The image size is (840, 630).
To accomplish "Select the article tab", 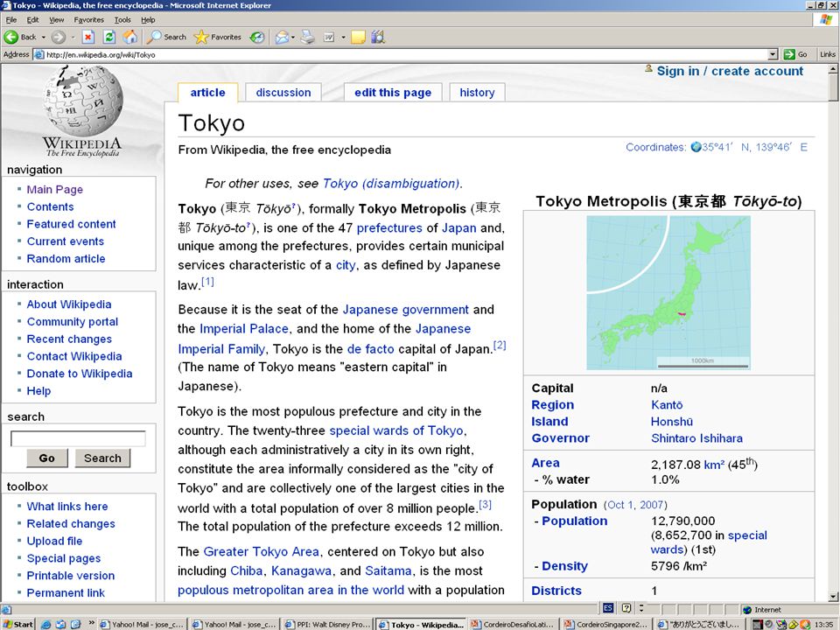I will click(x=208, y=92).
